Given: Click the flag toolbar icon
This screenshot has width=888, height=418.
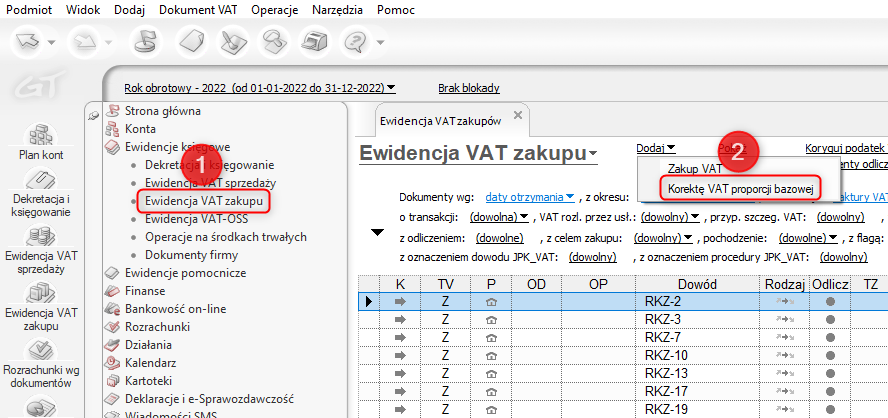Looking at the screenshot, I should point(145,42).
